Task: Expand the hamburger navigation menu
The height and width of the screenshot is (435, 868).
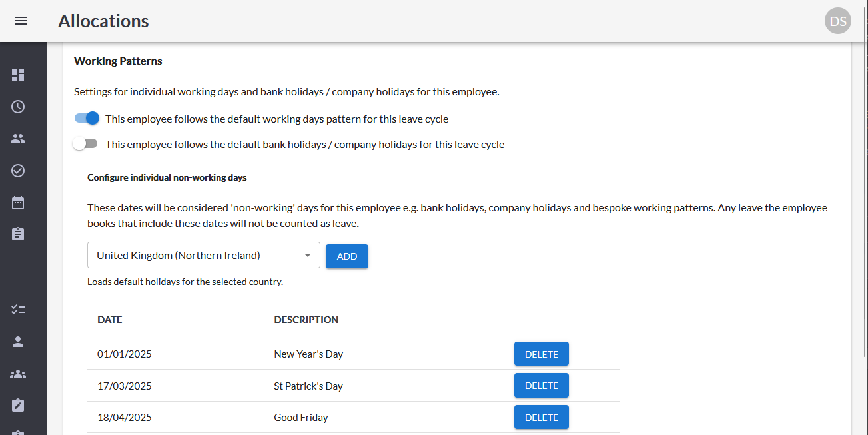Action: [21, 21]
